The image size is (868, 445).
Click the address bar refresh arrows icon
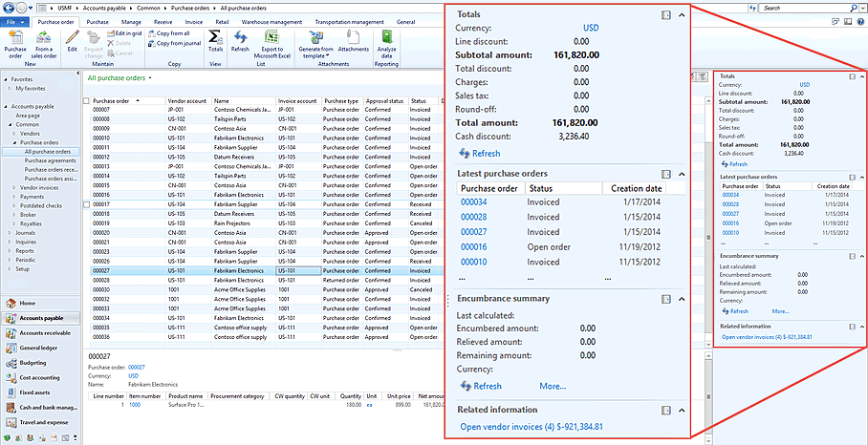tap(752, 9)
